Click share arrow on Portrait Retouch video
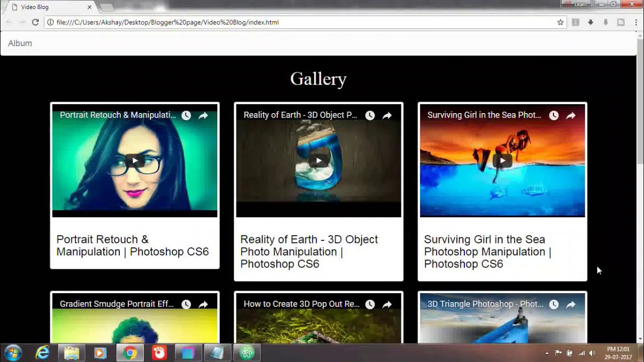Image resolution: width=644 pixels, height=362 pixels. click(x=203, y=115)
